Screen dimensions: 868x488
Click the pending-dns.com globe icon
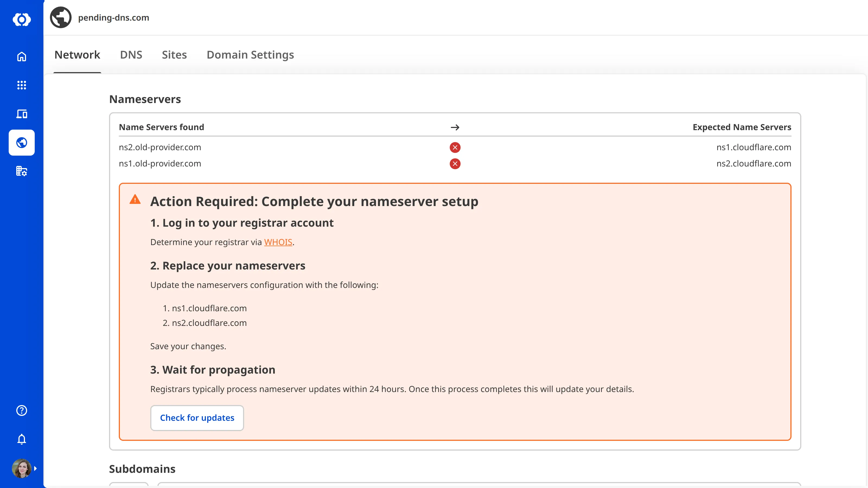61,18
